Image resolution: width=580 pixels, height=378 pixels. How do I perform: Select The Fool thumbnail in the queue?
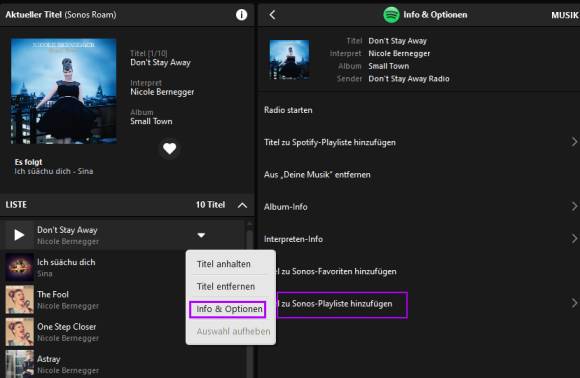tap(19, 300)
